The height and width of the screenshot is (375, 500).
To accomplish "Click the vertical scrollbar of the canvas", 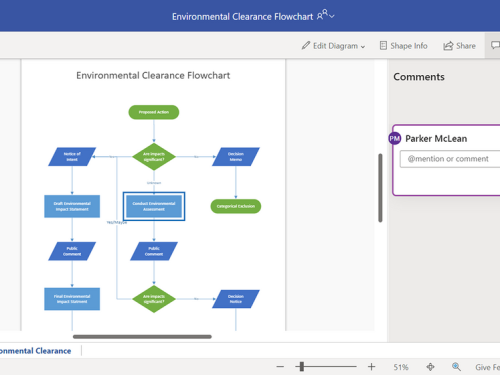I will (x=380, y=188).
